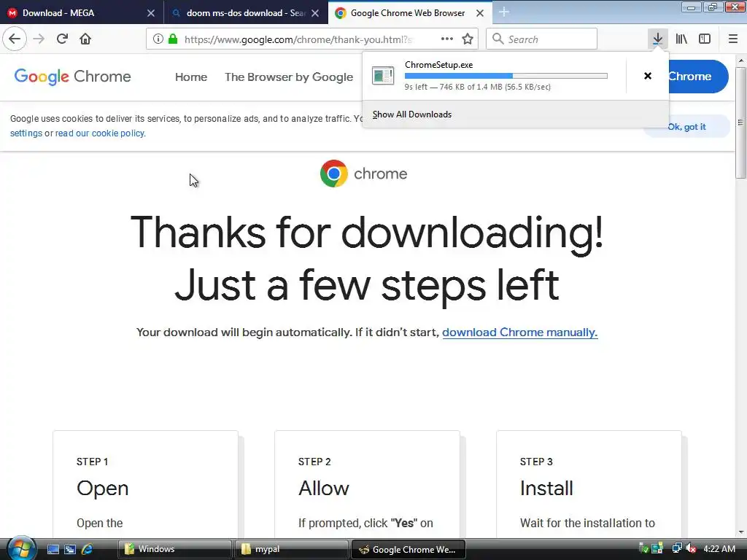Click the ChromeSetup.exe file icon
The image size is (747, 560).
383,76
